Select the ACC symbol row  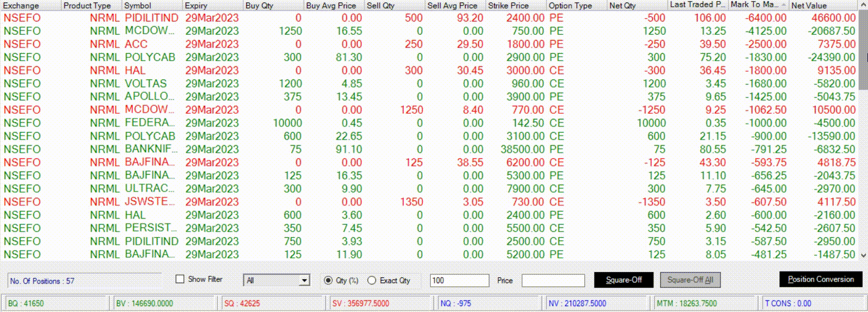(x=136, y=44)
